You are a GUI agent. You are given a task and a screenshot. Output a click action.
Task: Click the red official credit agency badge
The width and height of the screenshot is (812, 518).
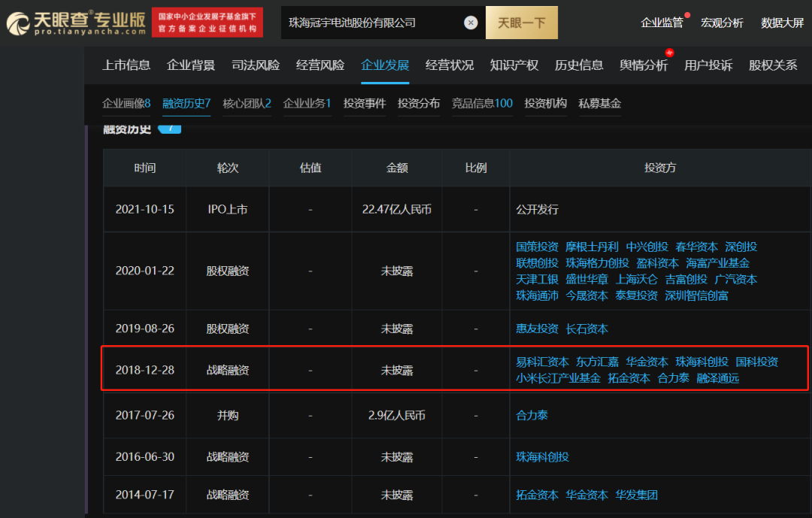click(208, 23)
